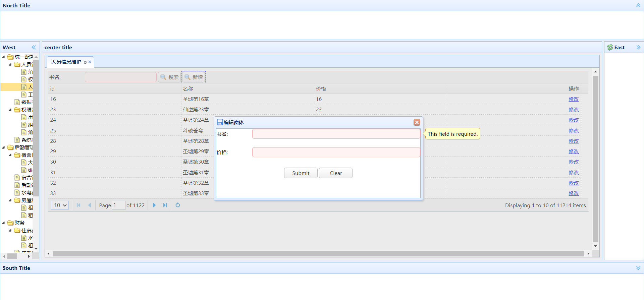Click horizontal scrollbar right arrow
Screen dimensions: 644x300
point(588,253)
